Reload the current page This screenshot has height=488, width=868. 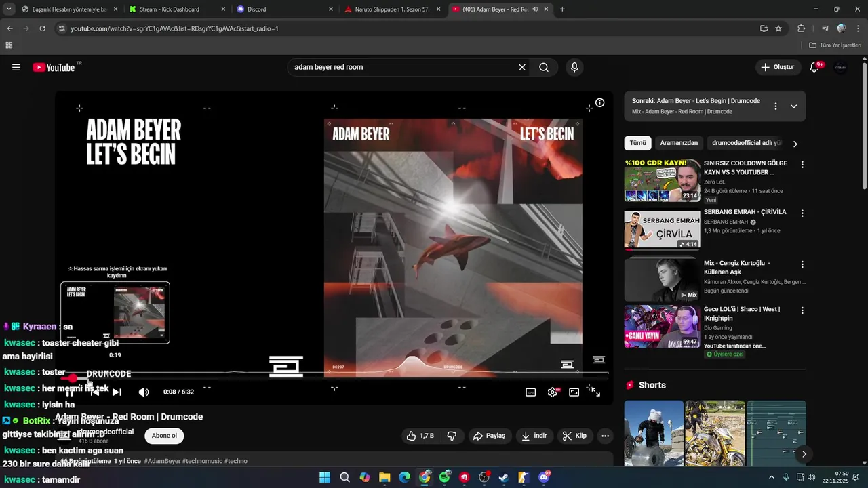42,28
